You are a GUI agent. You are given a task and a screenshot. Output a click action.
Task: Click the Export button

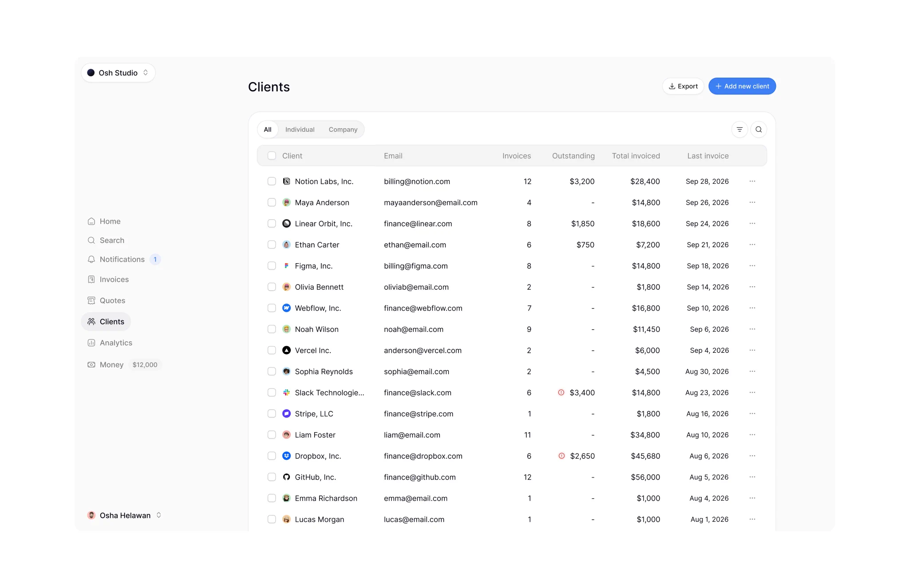[683, 86]
